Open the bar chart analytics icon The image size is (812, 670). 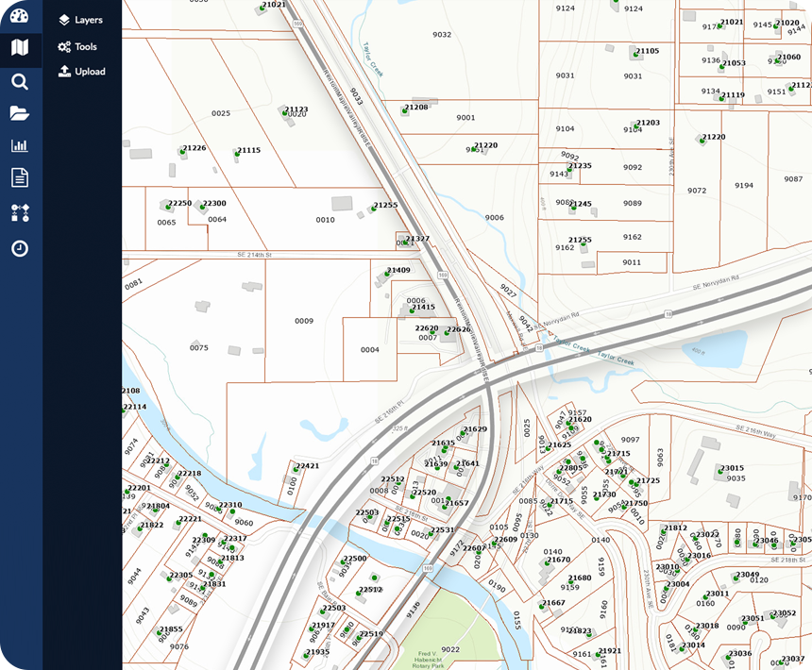coord(20,145)
